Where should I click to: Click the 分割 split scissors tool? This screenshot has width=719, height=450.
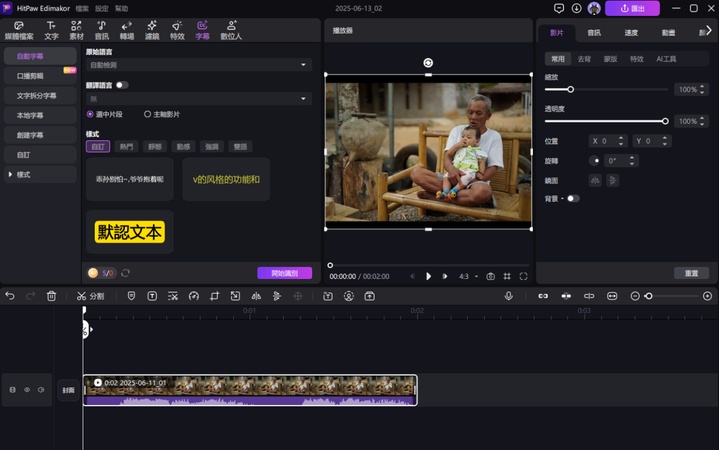(x=90, y=296)
